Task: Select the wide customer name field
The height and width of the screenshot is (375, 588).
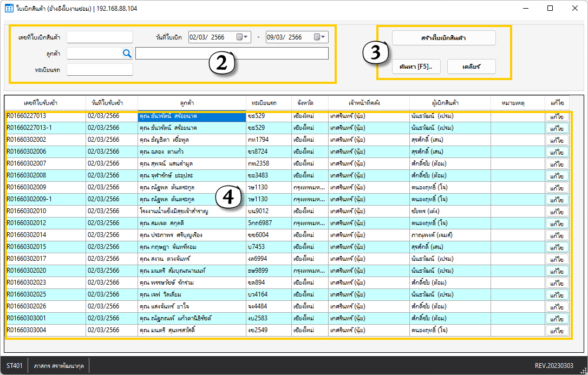Action: (x=232, y=53)
